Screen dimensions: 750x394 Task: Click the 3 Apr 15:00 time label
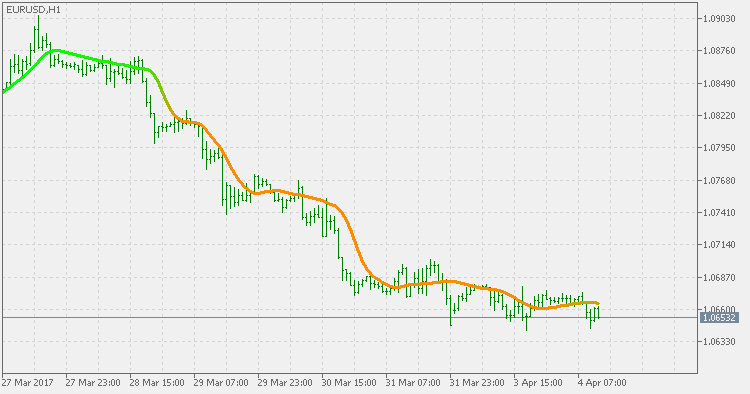[x=539, y=383]
